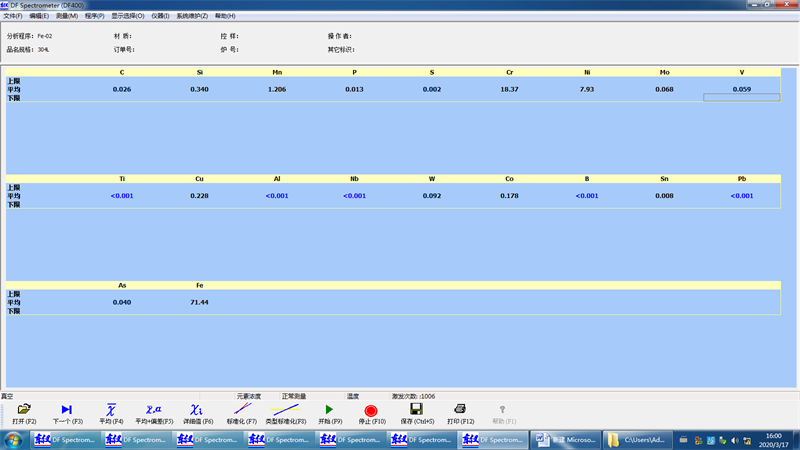Run Type standardization (类型标准化 F8) tool
The height and width of the screenshot is (450, 800).
[286, 410]
